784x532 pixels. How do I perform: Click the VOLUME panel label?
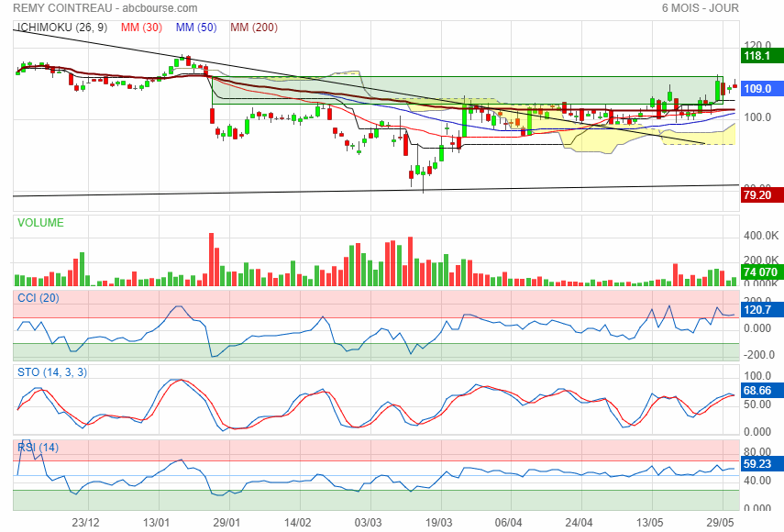tap(40, 223)
